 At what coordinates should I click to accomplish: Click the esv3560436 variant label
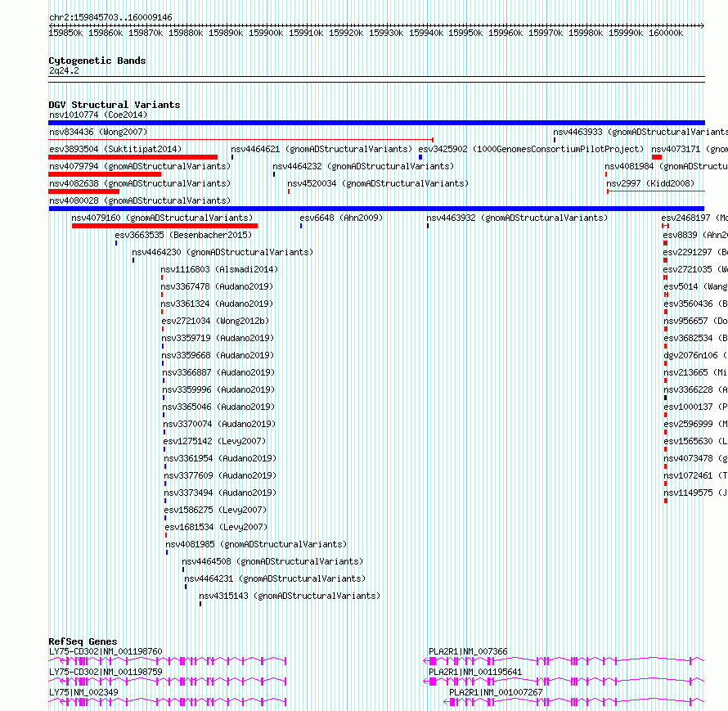(x=695, y=304)
